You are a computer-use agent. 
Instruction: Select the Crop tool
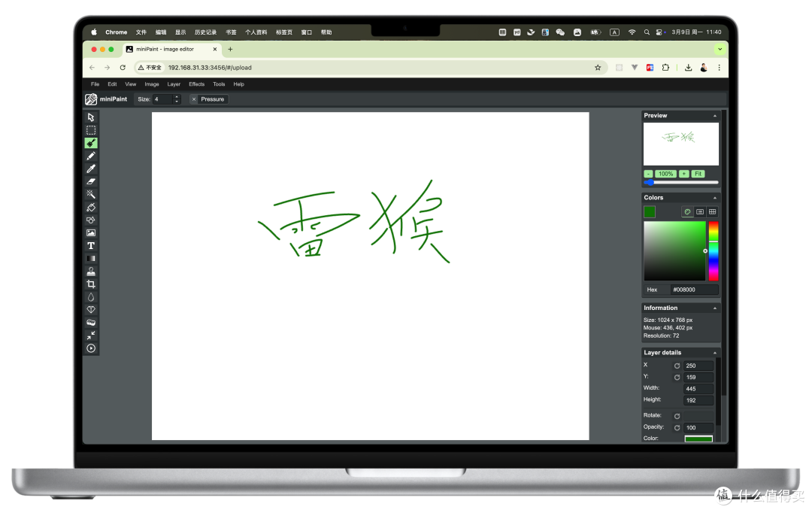(91, 284)
